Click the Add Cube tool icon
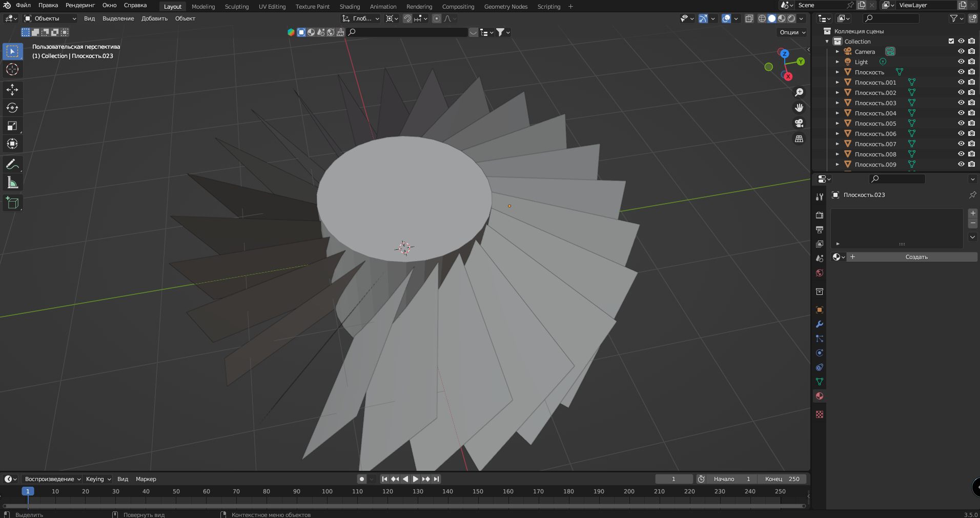 point(12,203)
